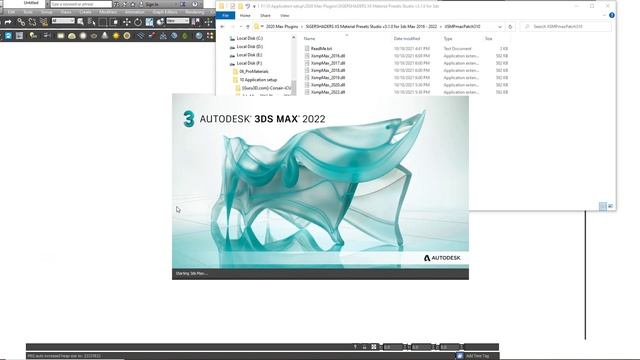Go back in File Explorer

[222, 27]
